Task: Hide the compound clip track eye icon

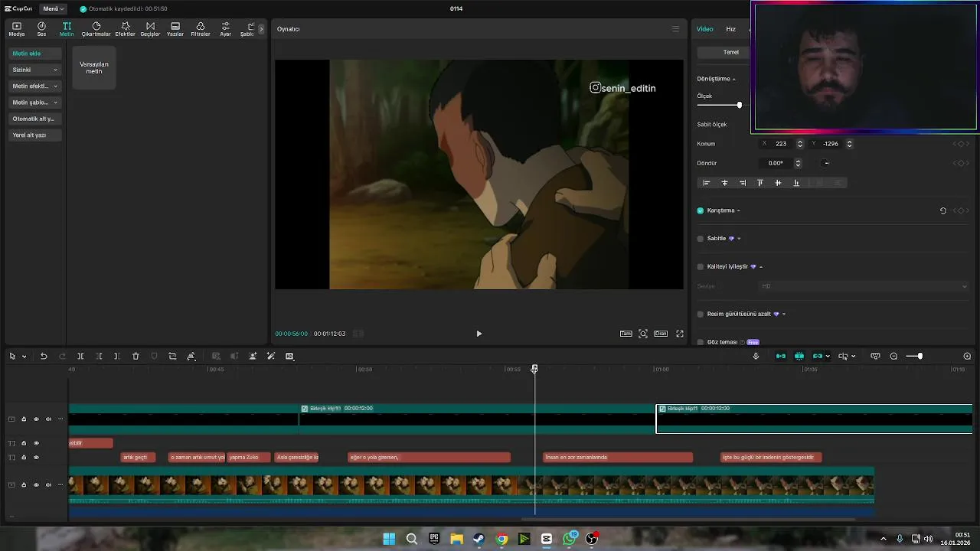Action: pyautogui.click(x=36, y=419)
